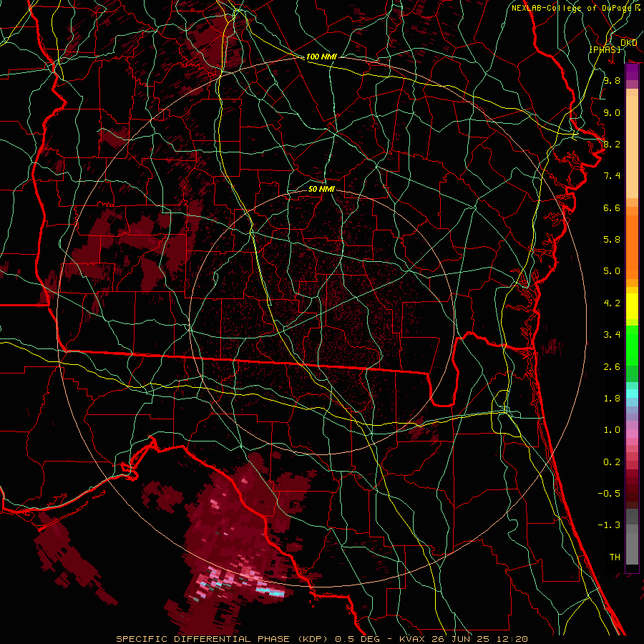Click the 9.8 value on the color scale

(x=612, y=80)
